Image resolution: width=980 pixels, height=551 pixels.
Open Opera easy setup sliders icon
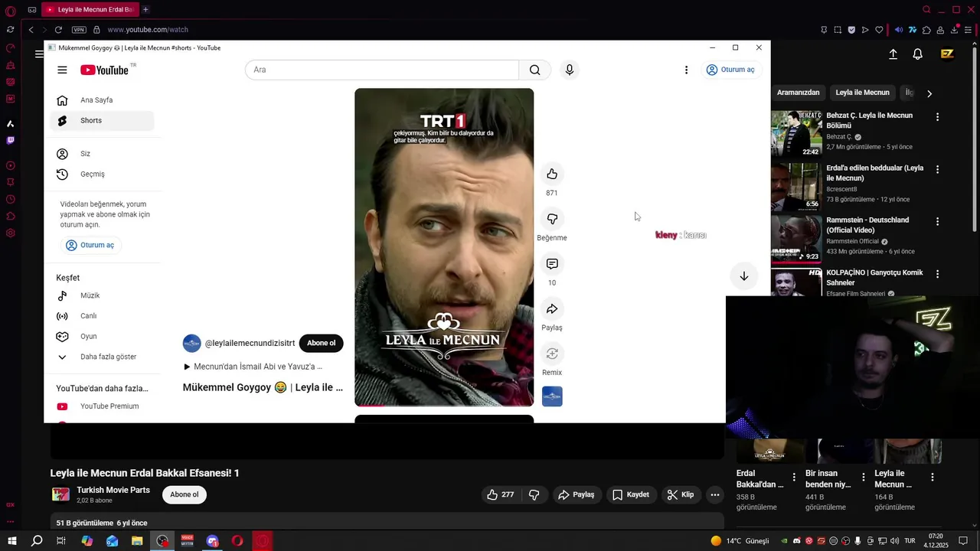tap(969, 30)
